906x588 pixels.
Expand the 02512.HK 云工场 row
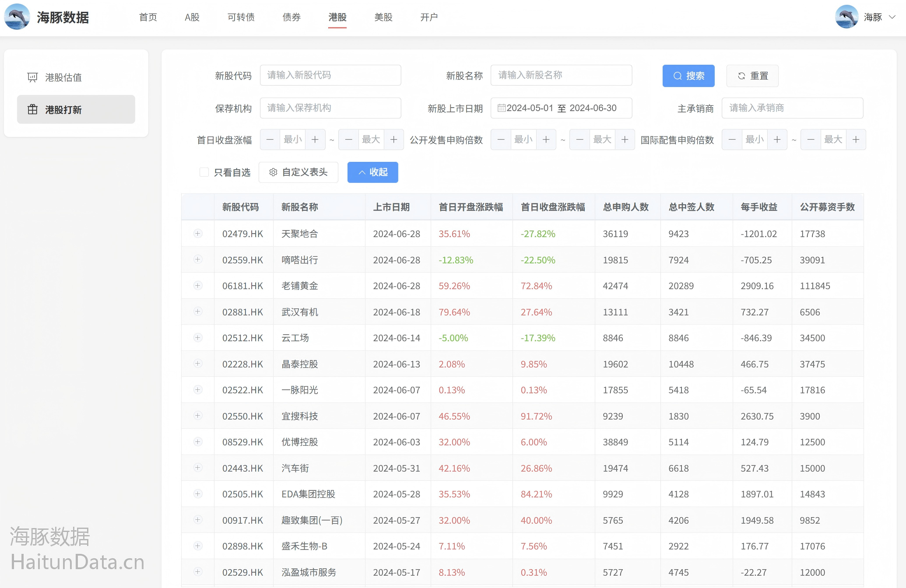(198, 338)
